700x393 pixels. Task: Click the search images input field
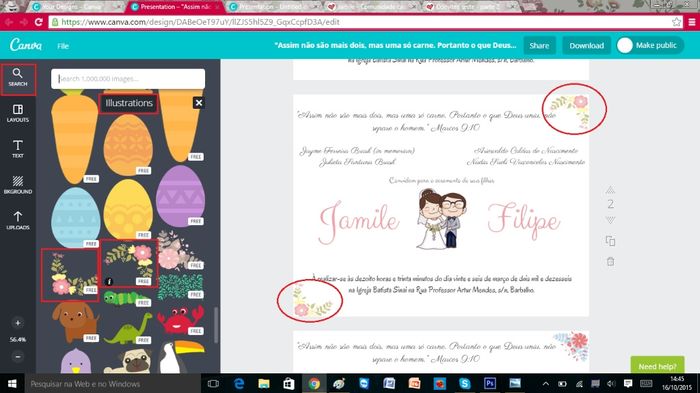click(128, 79)
